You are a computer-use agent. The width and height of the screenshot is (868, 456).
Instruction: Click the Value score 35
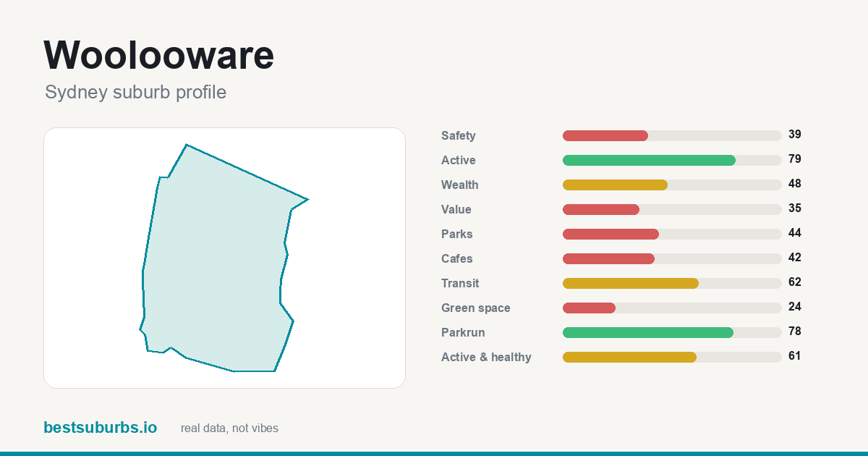coord(795,208)
